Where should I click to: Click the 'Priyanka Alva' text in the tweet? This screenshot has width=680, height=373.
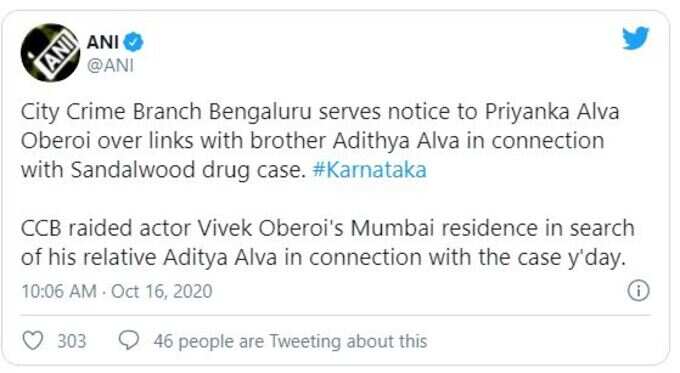point(552,112)
